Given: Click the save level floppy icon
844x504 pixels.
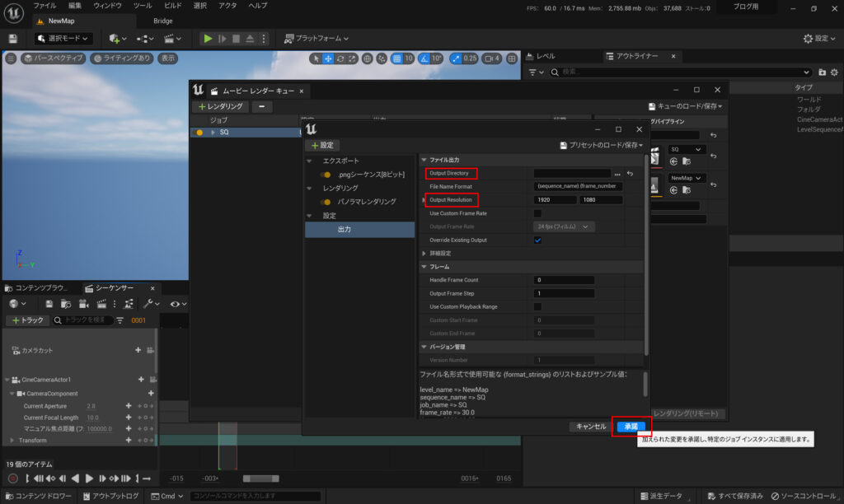Looking at the screenshot, I should (12, 39).
